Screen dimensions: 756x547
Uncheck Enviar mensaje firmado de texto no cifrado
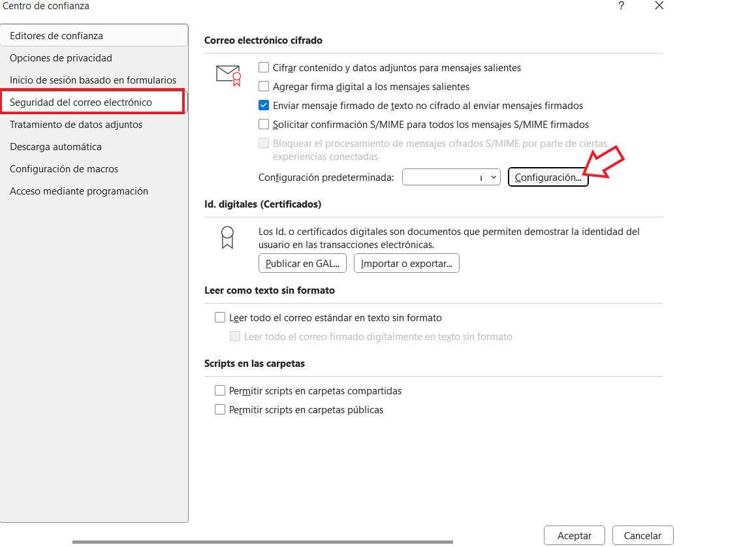(x=264, y=105)
